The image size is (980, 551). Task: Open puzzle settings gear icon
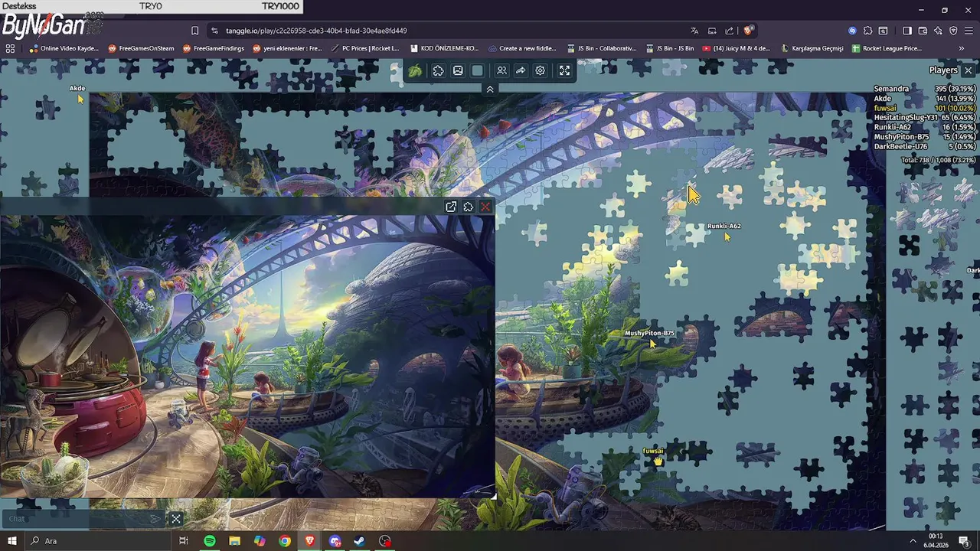(x=541, y=70)
